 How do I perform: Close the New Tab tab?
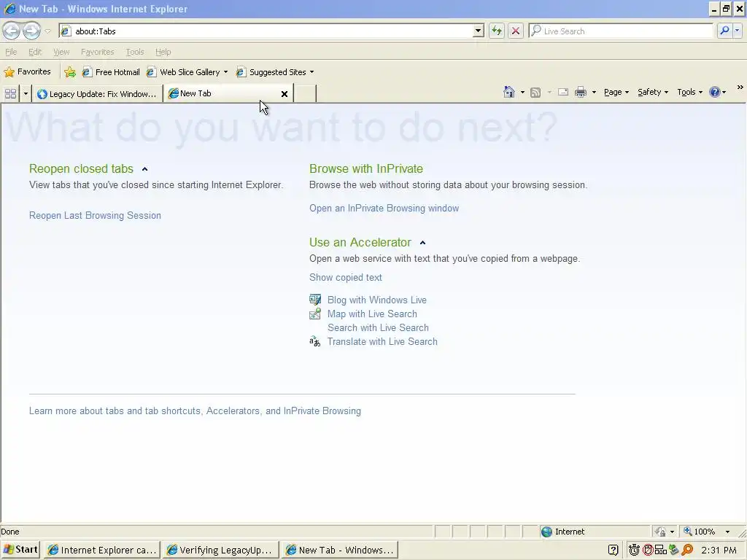(x=285, y=94)
